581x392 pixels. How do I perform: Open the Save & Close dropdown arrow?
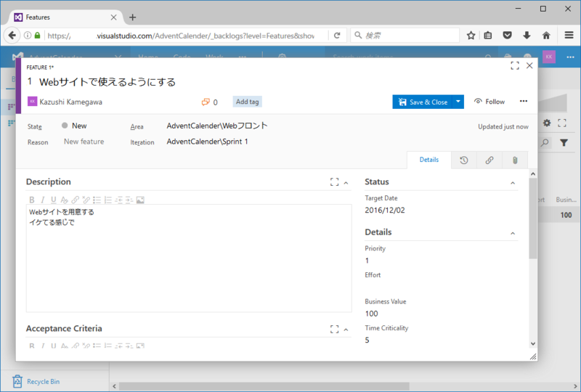tap(458, 102)
